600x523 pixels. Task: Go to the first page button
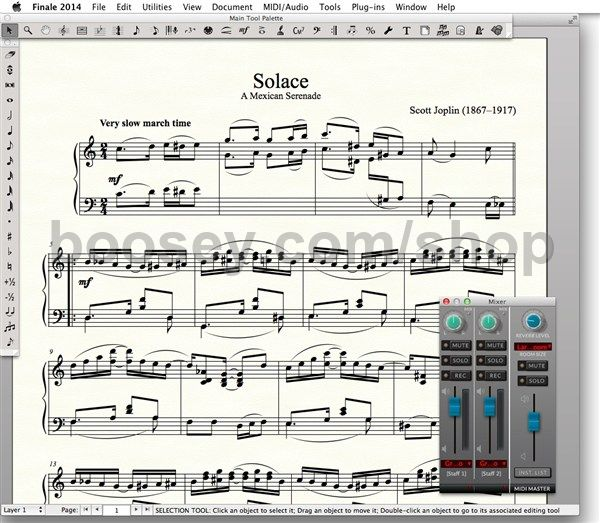[86, 510]
